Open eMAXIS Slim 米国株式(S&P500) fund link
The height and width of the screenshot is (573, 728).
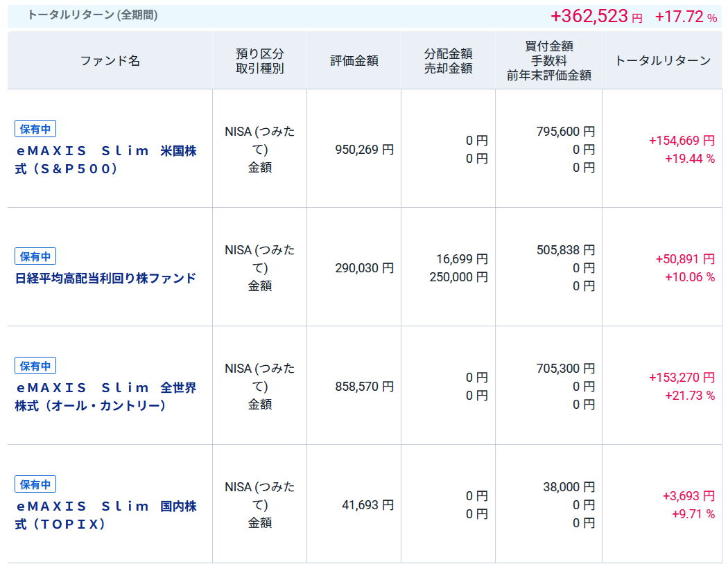click(106, 159)
